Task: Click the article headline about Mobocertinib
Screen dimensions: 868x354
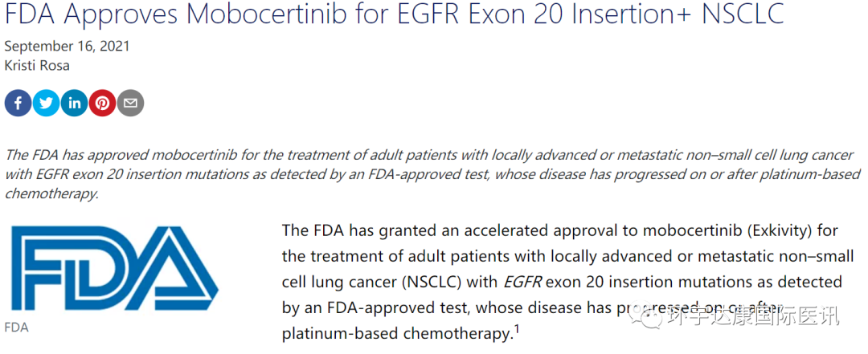Action: click(x=394, y=15)
